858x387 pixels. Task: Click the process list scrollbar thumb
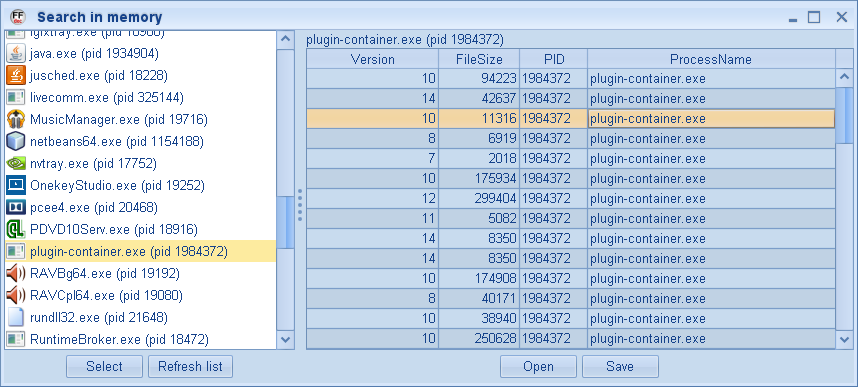click(x=285, y=222)
